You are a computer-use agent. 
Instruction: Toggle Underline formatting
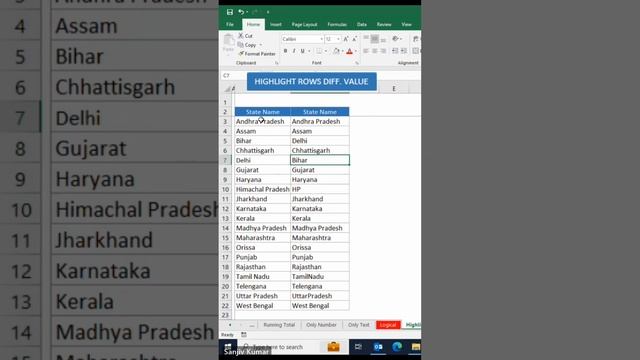point(302,51)
